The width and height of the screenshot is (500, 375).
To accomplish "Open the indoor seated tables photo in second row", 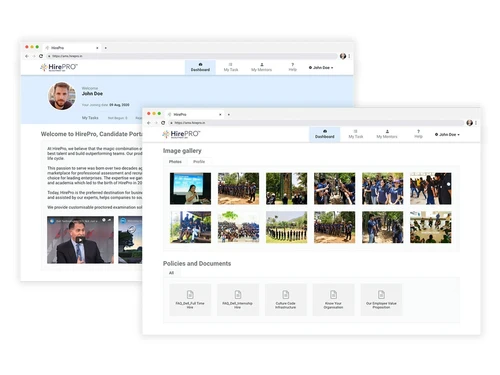I will pyautogui.click(x=431, y=227).
